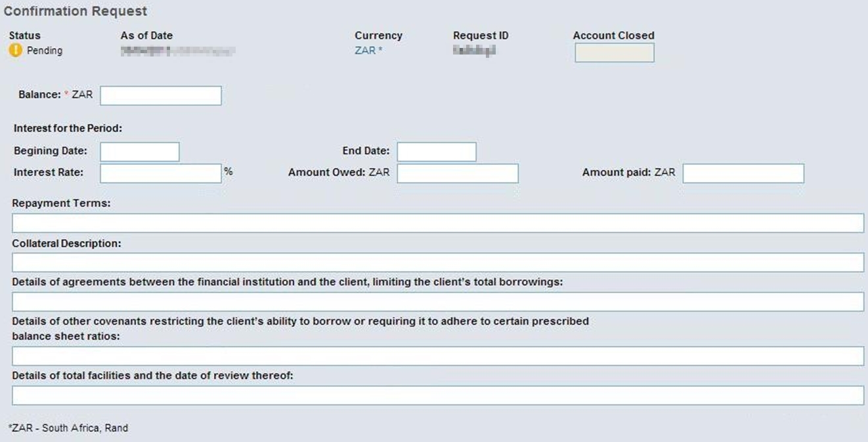Screen dimensions: 868x442
Task: Click the Account Closed label
Action: coord(614,35)
